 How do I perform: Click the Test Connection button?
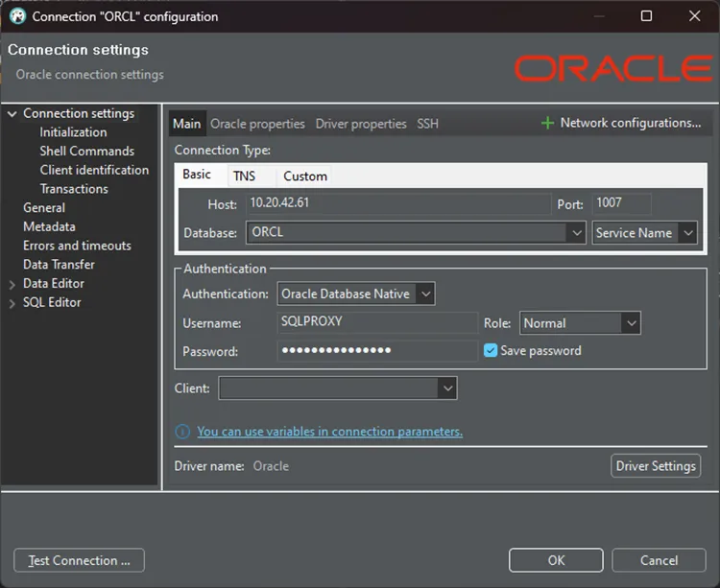(x=79, y=560)
